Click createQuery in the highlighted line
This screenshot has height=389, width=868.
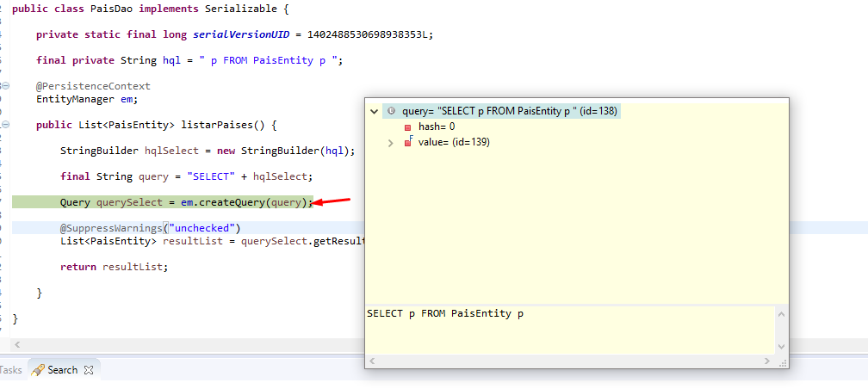click(x=232, y=202)
